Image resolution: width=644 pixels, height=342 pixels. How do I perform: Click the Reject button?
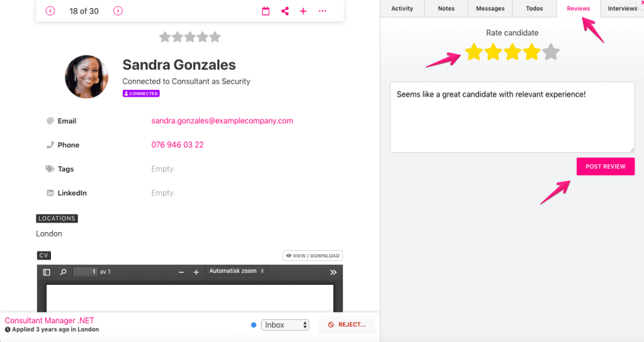346,325
